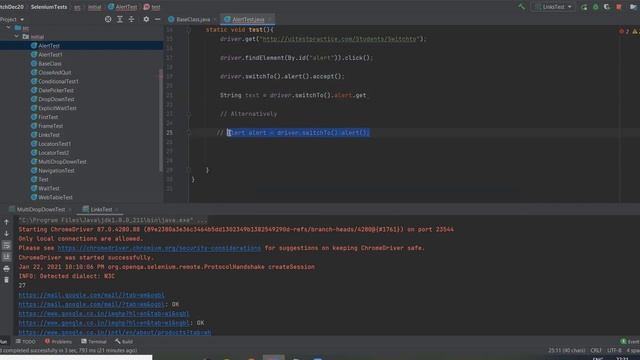Click the Rerun icon in top toolbar
This screenshot has height=360, width=640.
[x=584, y=7]
